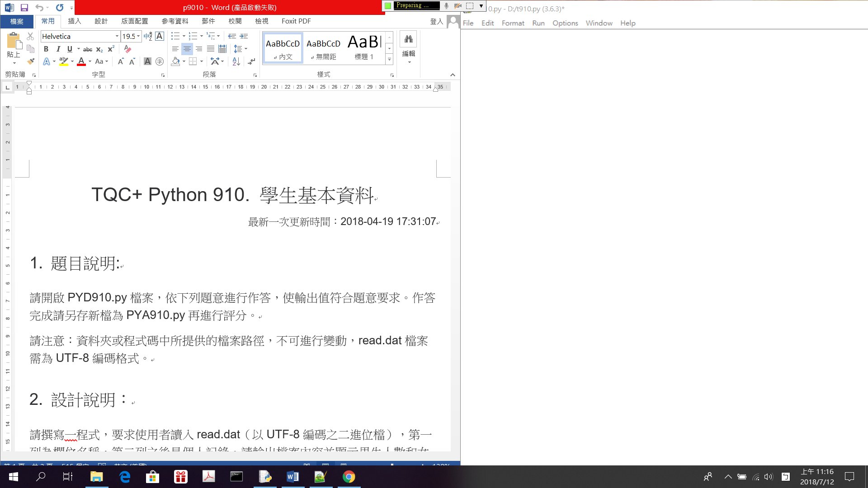Viewport: 868px width, 488px height.
Task: Click the Cut scissors icon
Action: (x=30, y=36)
